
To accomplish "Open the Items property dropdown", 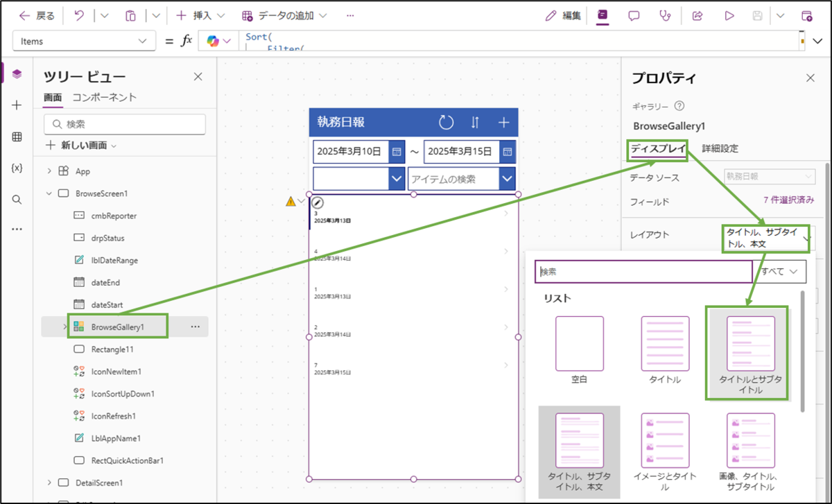I will click(x=83, y=41).
